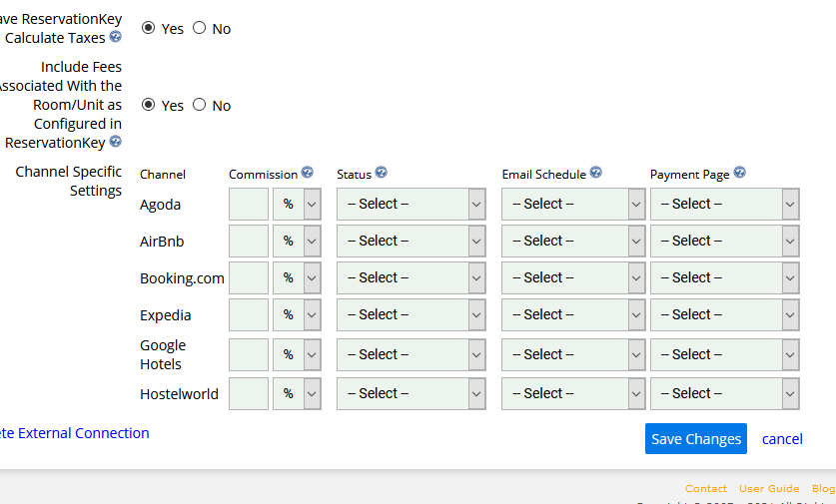The height and width of the screenshot is (504, 836).
Task: Expand Hostelworld Status dropdown
Action: (411, 393)
